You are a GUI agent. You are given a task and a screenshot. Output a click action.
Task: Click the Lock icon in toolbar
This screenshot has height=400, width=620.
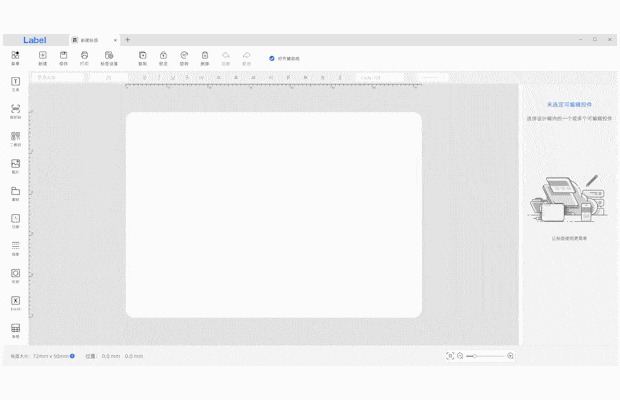click(163, 57)
